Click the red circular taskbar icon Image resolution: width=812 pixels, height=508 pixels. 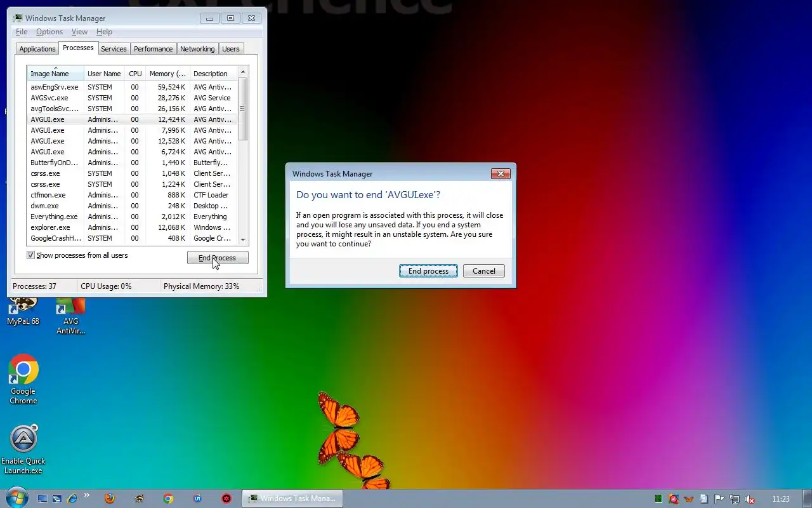(226, 499)
